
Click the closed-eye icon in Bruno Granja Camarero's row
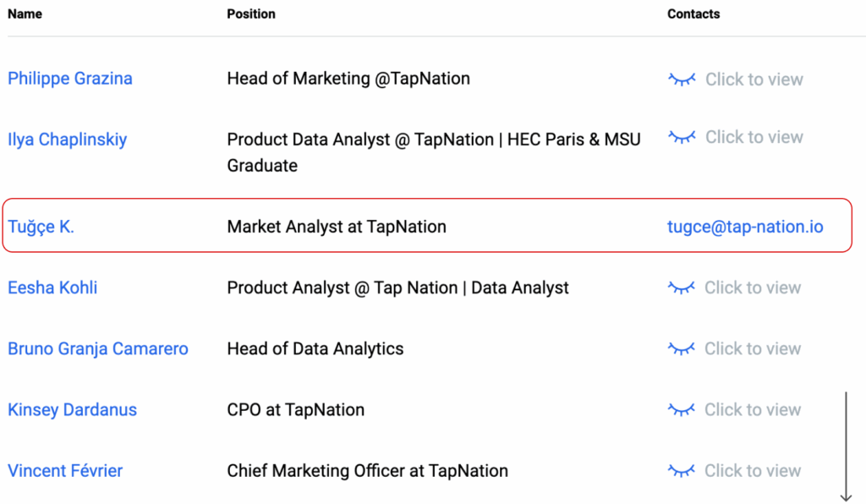[x=682, y=349]
